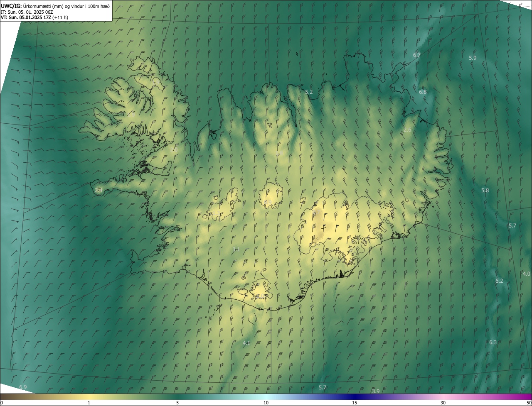This screenshot has width=532, height=406.
Task: Click the 6.9 value label
Action: click(23, 387)
